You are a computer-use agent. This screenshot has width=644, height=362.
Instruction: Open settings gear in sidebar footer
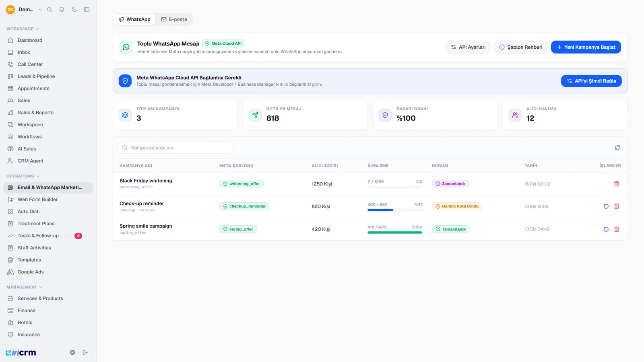click(x=72, y=353)
